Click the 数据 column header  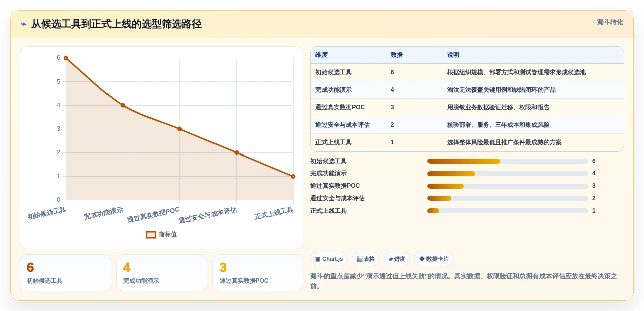coord(397,55)
